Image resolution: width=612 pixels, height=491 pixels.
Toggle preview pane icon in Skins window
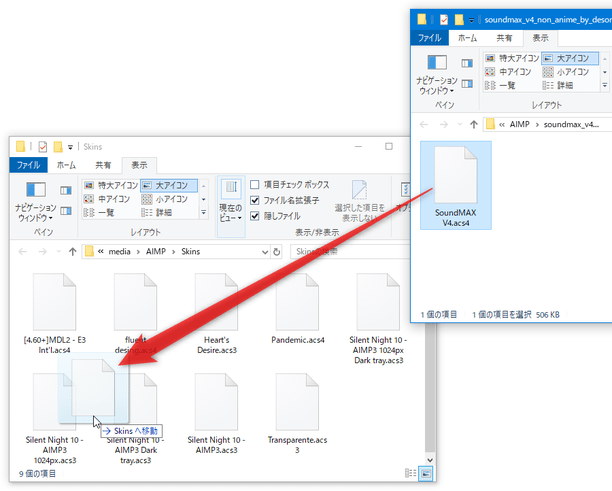pos(66,190)
